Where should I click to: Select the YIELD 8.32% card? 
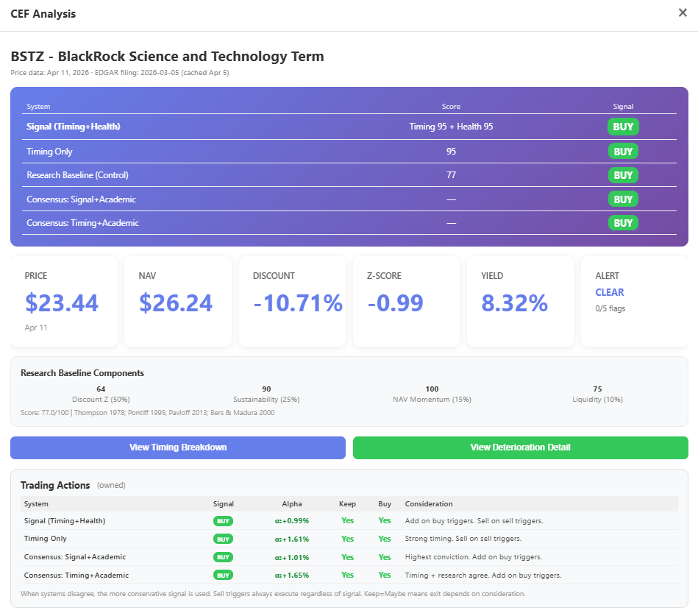pyautogui.click(x=521, y=301)
